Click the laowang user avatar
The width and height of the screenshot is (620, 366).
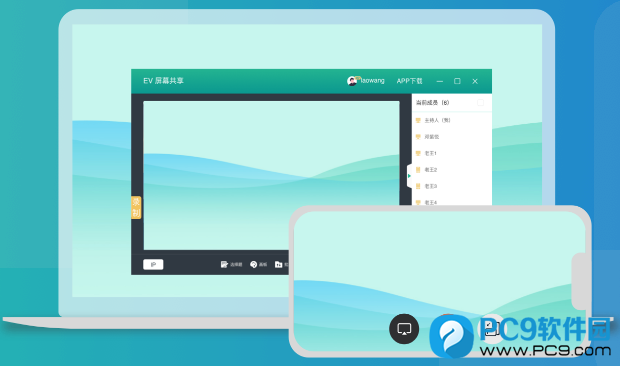click(352, 81)
